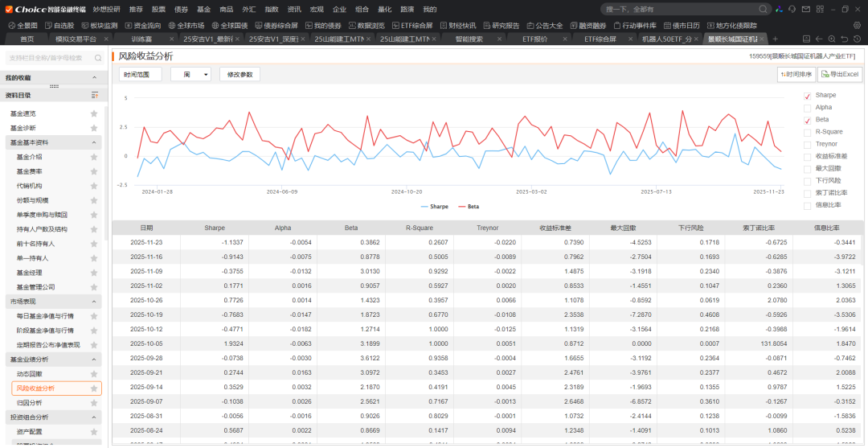868x448 pixels.
Task: Open the 周 frequency dropdown
Action: 190,74
